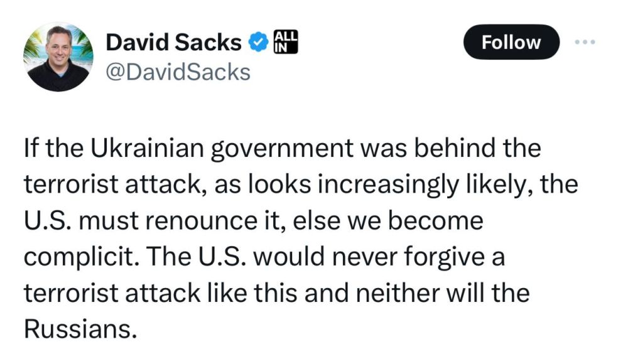
Task: Click the David Sacks display name
Action: (173, 42)
